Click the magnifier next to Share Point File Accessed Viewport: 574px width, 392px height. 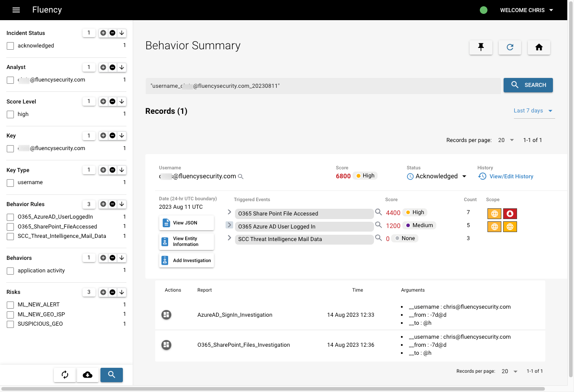pos(378,212)
